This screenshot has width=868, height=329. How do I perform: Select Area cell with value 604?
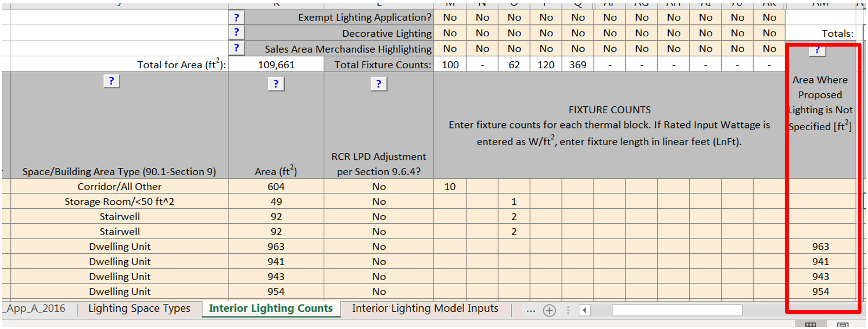pyautogui.click(x=276, y=186)
